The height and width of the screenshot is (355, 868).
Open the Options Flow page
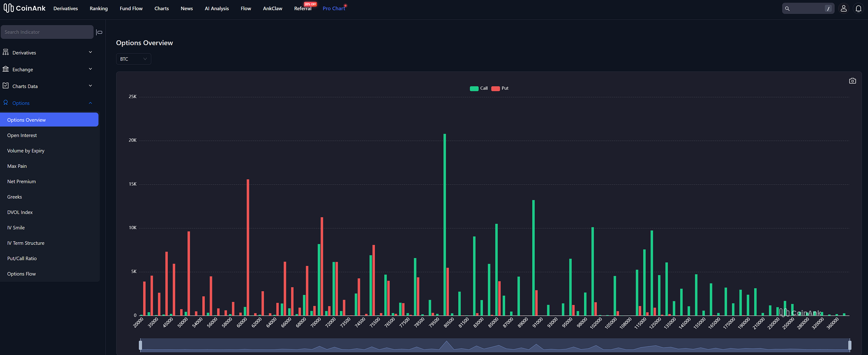point(49,274)
